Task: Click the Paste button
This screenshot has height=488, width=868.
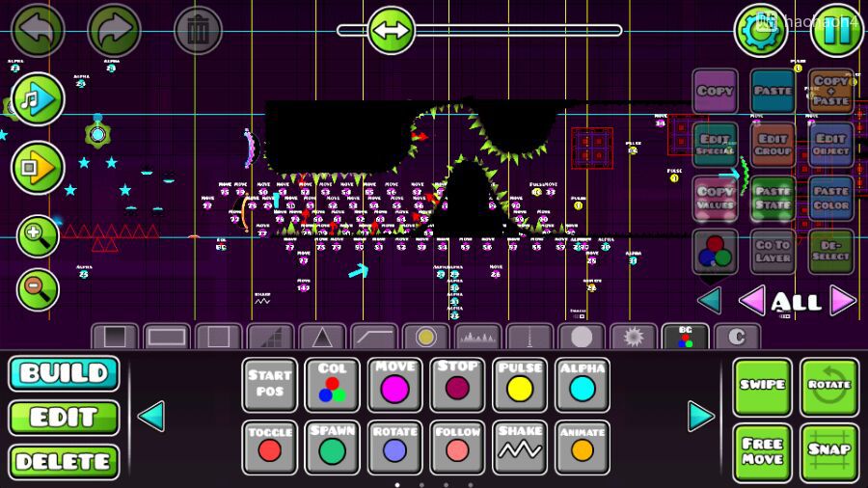Action: (x=773, y=91)
